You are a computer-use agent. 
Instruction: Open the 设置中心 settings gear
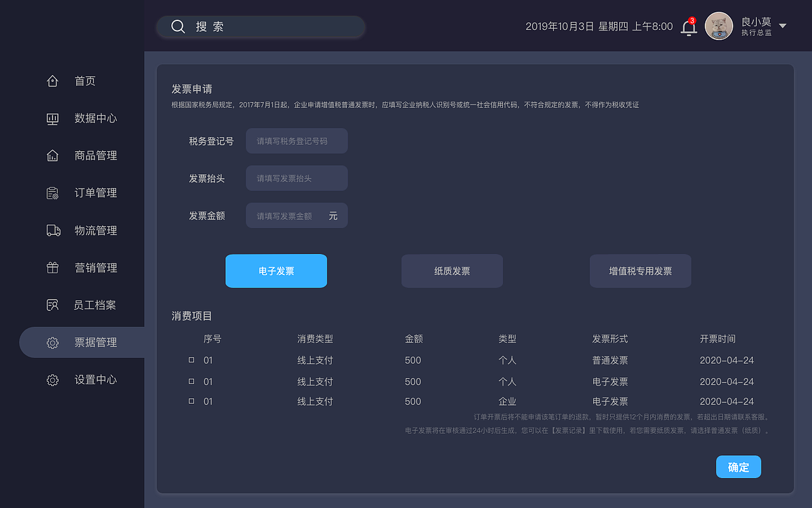[x=53, y=380]
